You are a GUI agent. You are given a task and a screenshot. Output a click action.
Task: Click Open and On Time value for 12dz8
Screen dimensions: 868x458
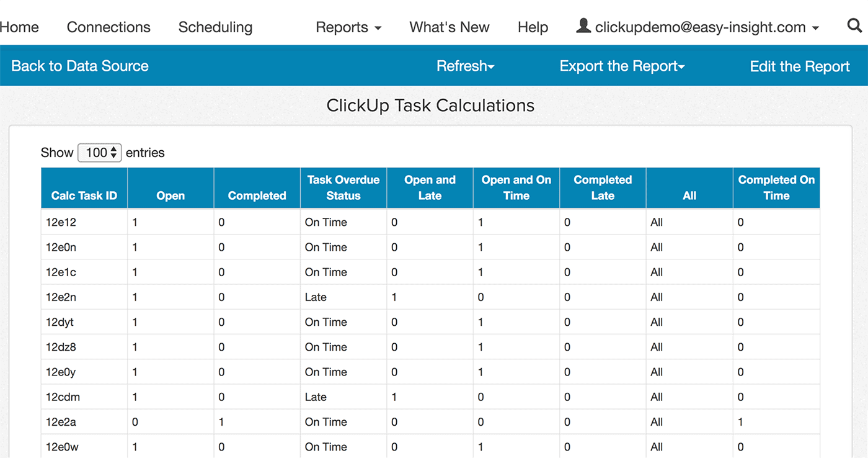coord(480,347)
